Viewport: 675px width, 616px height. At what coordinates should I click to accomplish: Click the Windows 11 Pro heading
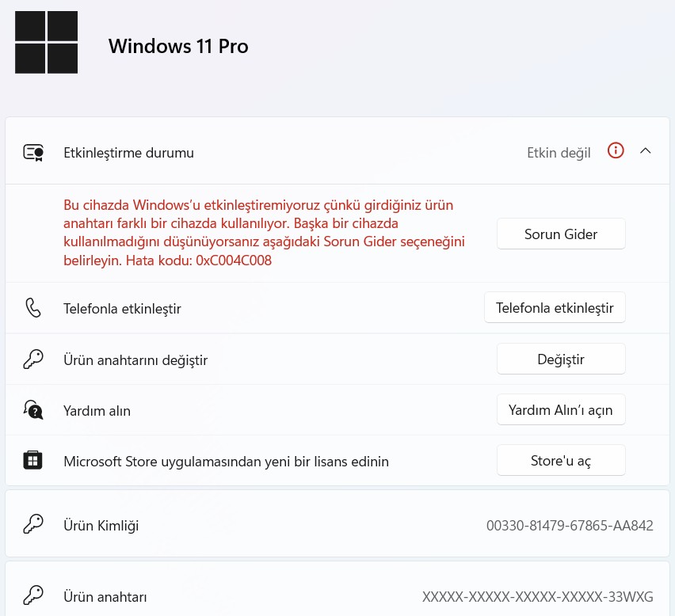click(x=178, y=46)
